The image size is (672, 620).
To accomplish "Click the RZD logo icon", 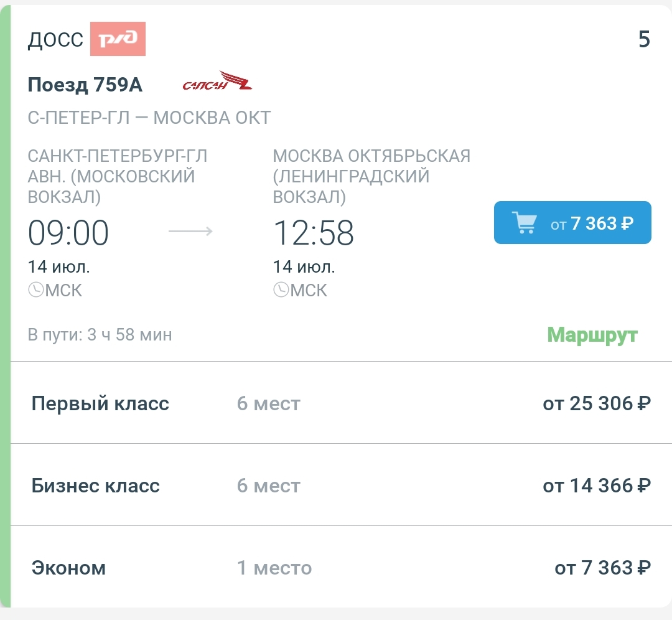I will 118,39.
